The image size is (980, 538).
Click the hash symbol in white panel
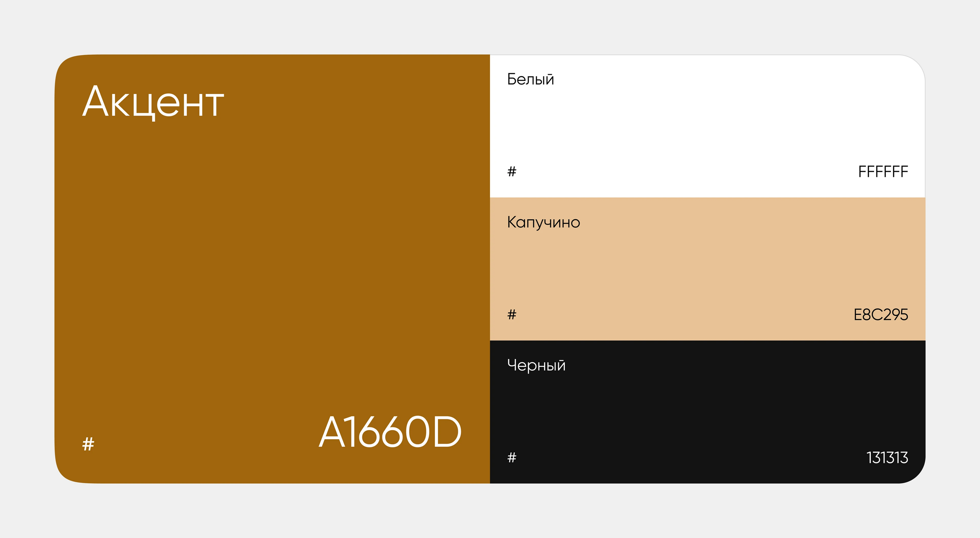pos(512,172)
